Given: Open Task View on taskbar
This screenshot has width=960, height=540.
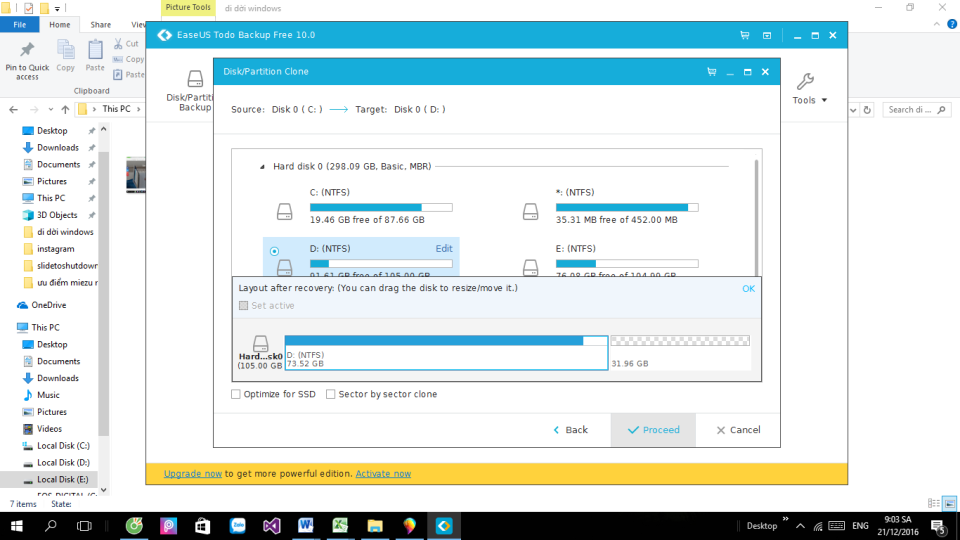Looking at the screenshot, I should [x=84, y=526].
